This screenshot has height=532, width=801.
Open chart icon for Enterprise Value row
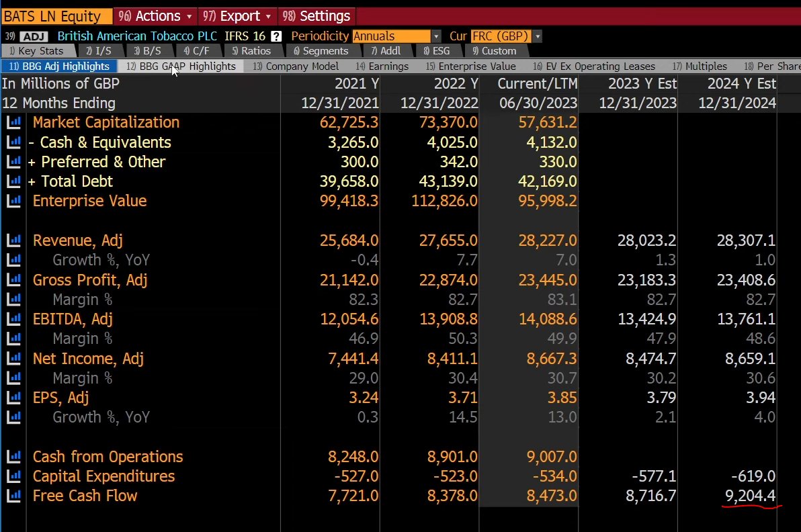click(x=14, y=201)
